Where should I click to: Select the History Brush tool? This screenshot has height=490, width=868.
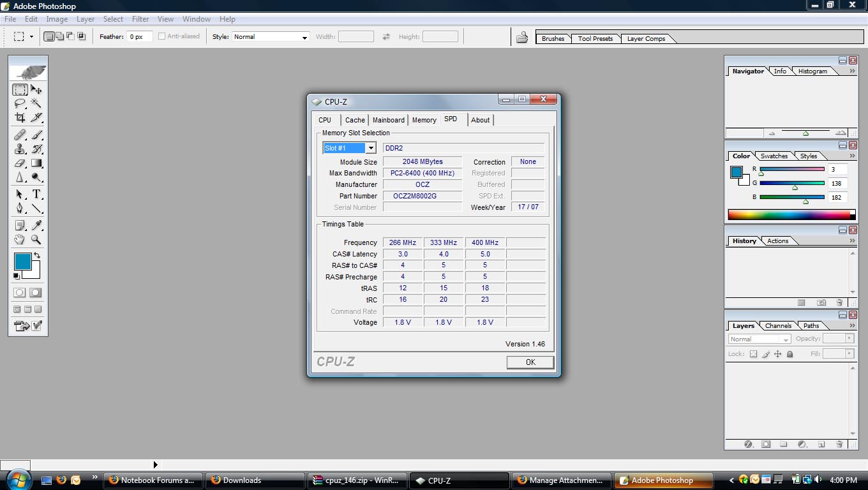point(36,149)
